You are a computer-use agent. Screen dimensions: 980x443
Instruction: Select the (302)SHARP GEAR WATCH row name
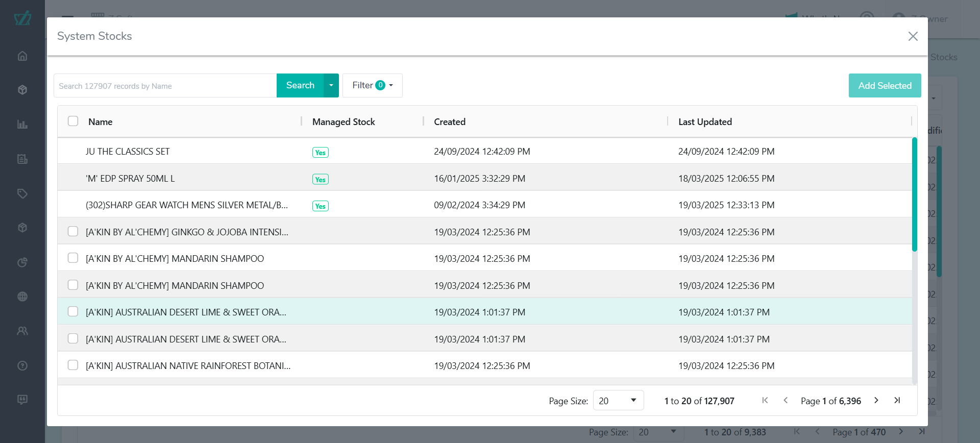(x=187, y=205)
